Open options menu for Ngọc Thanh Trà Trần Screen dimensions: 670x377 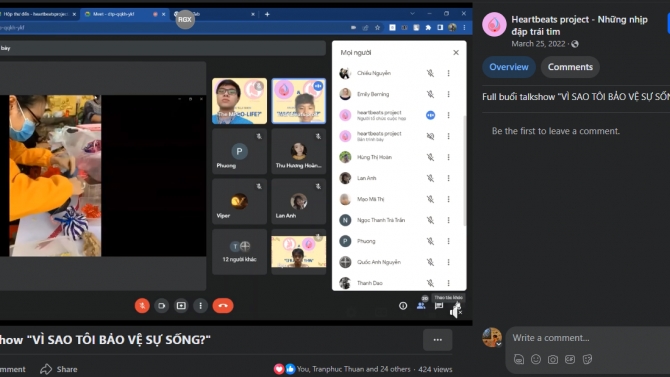[448, 220]
